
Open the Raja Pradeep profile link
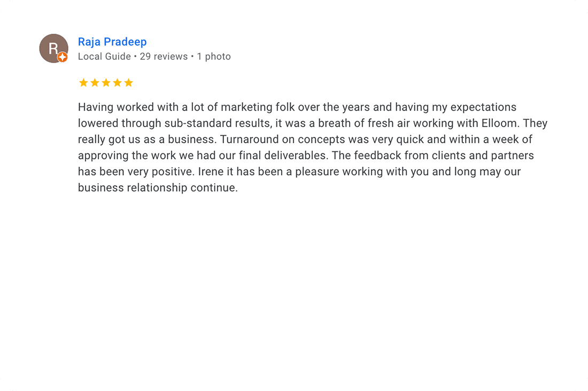coord(112,42)
